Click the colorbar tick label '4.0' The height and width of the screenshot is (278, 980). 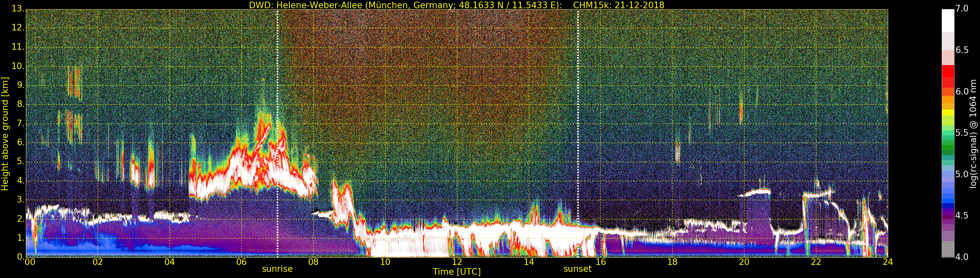point(962,257)
